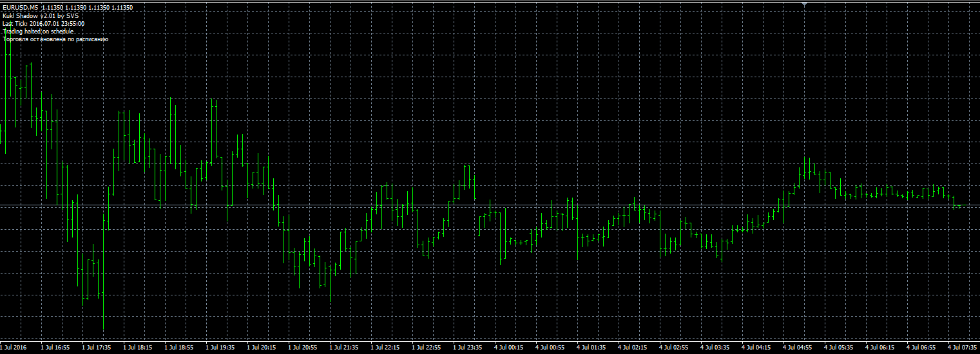This screenshot has width=980, height=354.
Task: Click the 'Торговля остановлена по расписанию' message
Action: (x=55, y=39)
